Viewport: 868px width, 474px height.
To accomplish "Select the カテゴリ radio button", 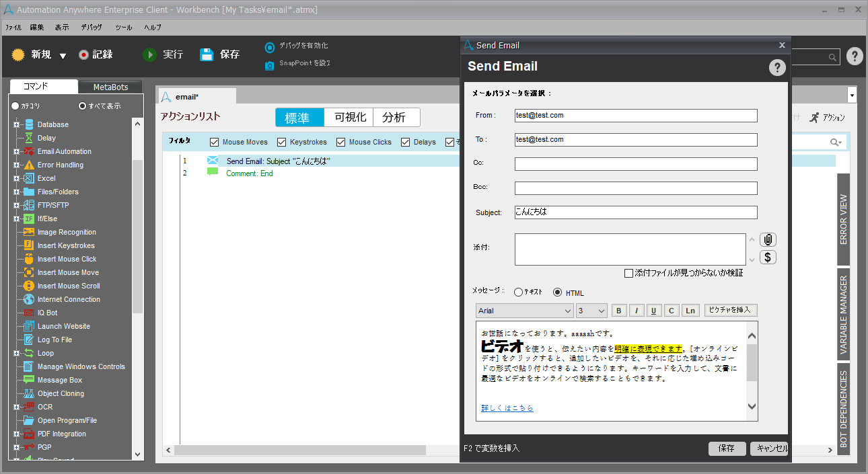I will 15,106.
